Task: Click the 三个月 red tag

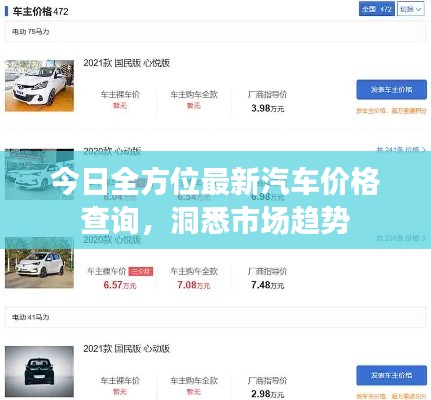Action: click(x=141, y=271)
